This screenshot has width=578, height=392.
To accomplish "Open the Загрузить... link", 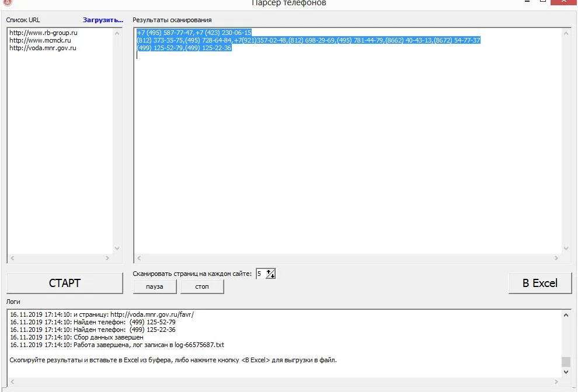I will 103,20.
